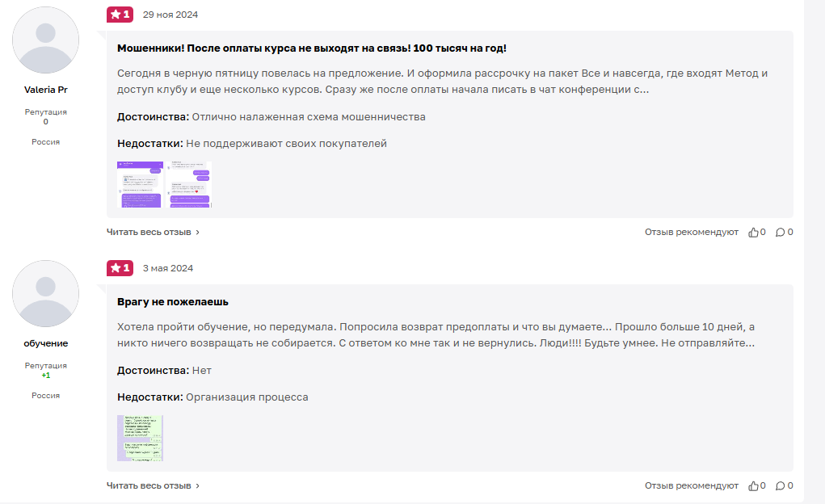Open the avatar of user 'обучение'
The image size is (825, 504).
(46, 293)
